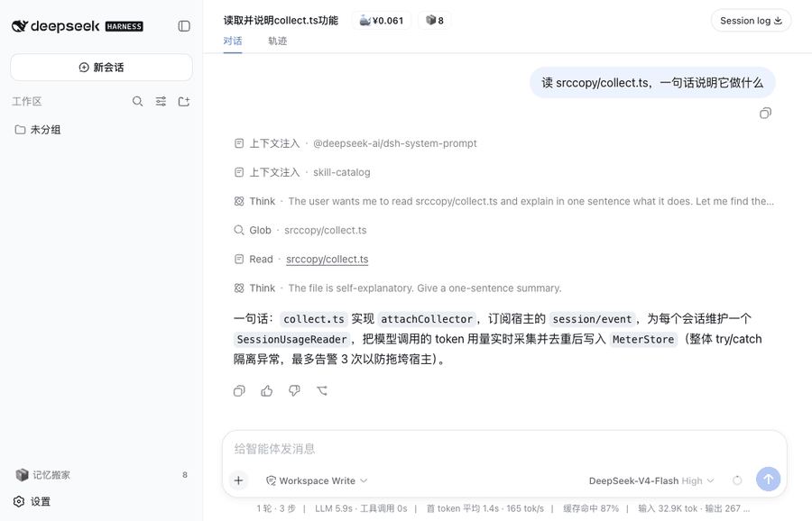This screenshot has height=521, width=812.
Task: Click the Think icon of the second thought
Action: click(x=239, y=288)
